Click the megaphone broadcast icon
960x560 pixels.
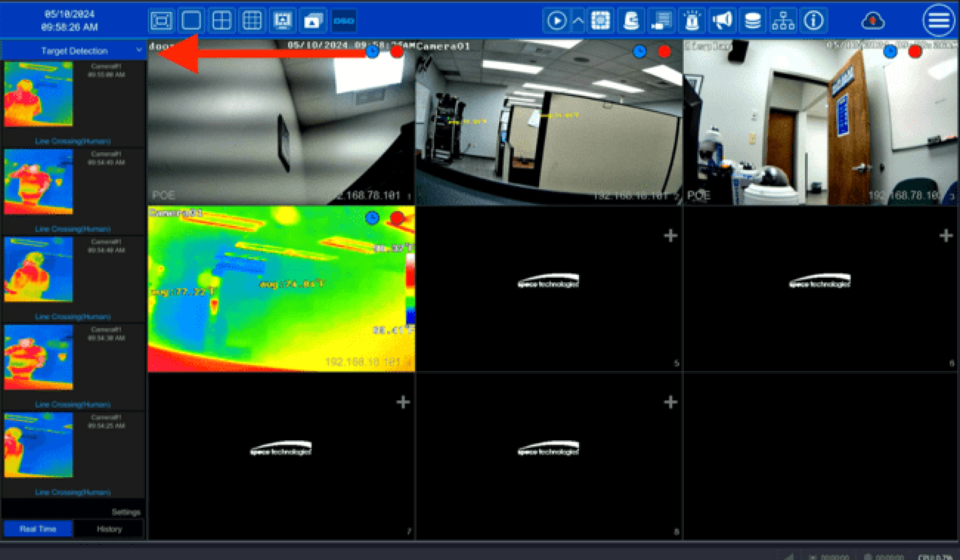click(722, 21)
